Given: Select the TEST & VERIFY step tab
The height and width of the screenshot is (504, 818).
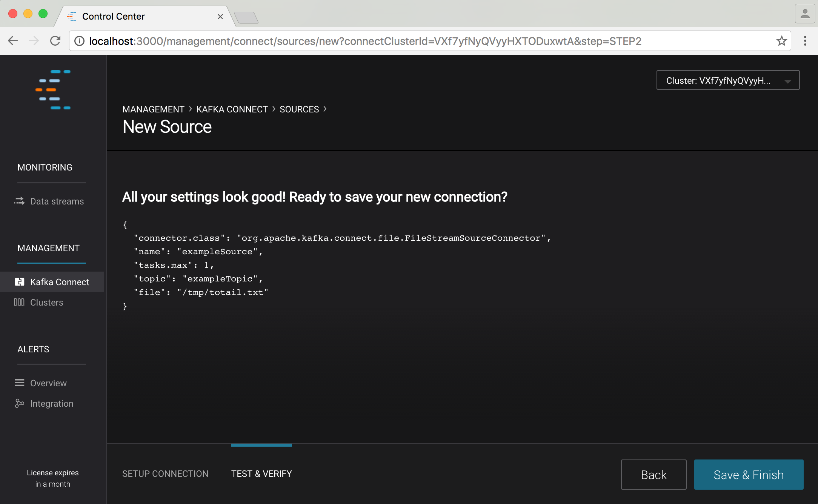Looking at the screenshot, I should tap(261, 473).
